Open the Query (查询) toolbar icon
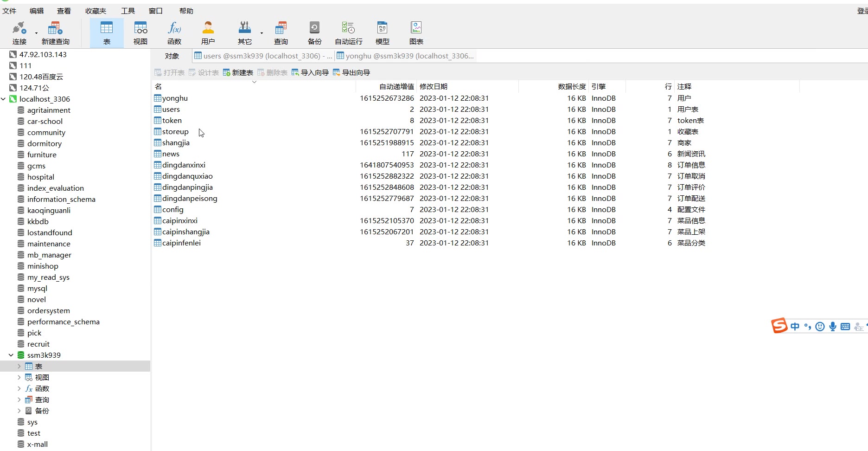The image size is (868, 451). pyautogui.click(x=281, y=28)
